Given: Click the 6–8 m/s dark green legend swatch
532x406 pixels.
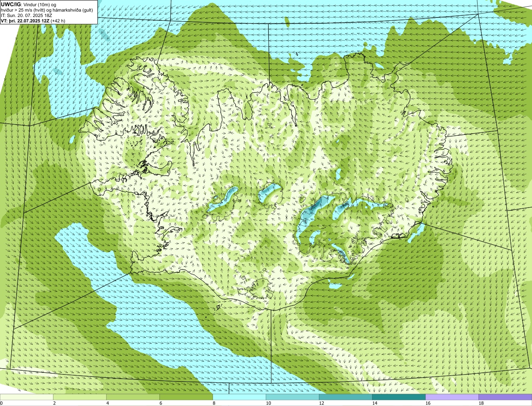Looking at the screenshot, I should click(186, 397).
